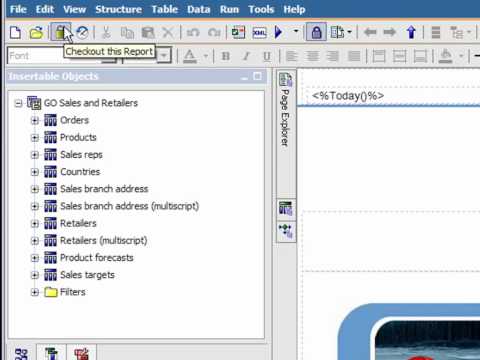Select Sales branch address (multiscript) item

129,206
